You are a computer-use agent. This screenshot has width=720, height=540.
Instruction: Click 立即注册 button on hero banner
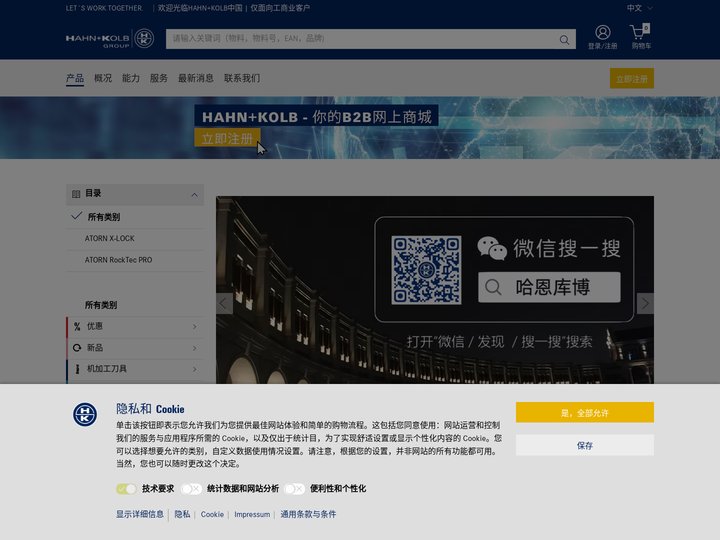[x=227, y=138]
